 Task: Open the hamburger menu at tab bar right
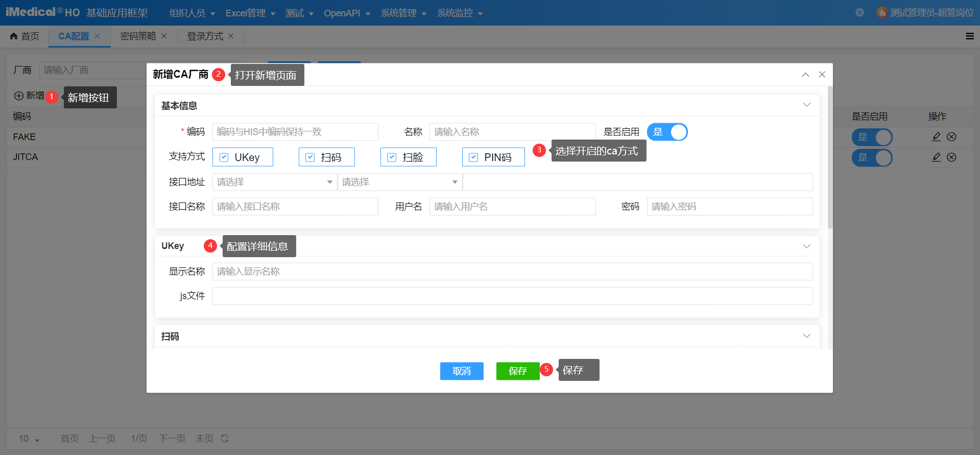coord(970,36)
